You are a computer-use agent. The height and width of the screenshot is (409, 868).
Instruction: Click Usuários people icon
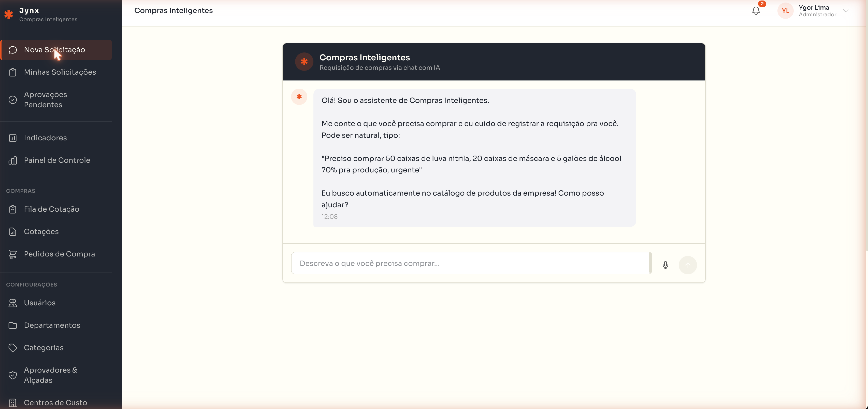pos(12,303)
